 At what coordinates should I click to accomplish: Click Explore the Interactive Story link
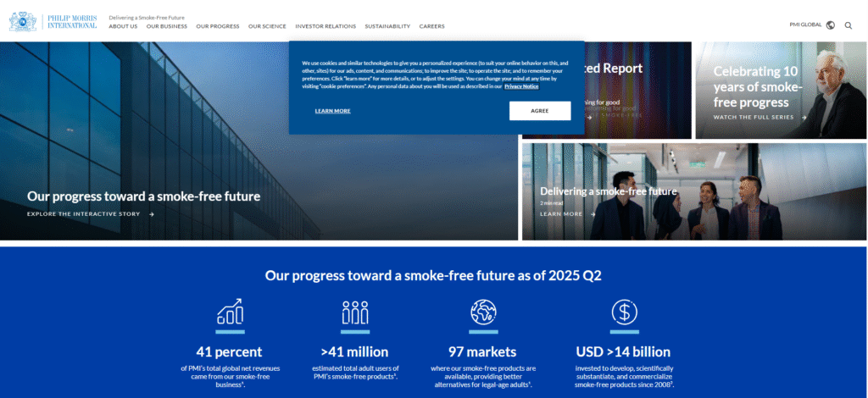[x=84, y=214]
